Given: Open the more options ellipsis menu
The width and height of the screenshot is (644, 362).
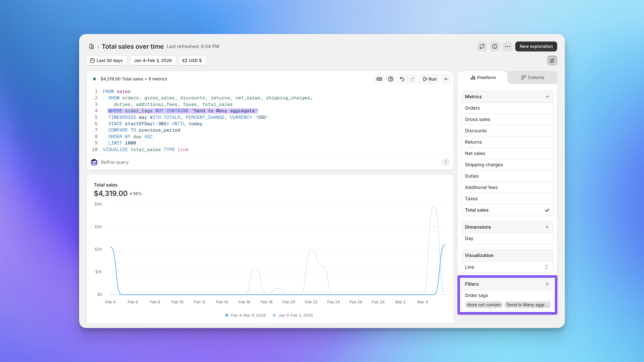Looking at the screenshot, I should point(508,46).
